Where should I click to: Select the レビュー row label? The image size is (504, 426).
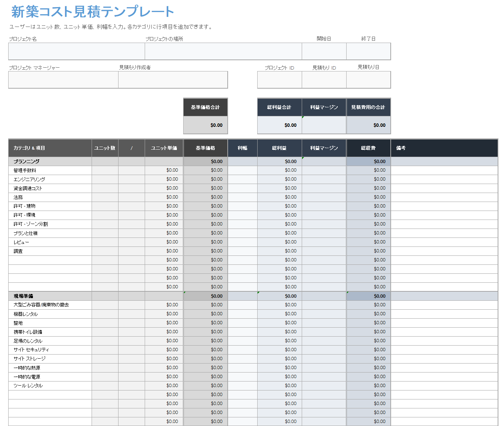[21, 242]
